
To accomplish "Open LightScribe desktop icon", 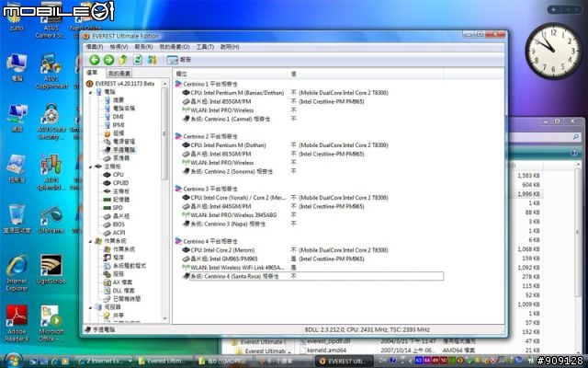I will point(51,270).
